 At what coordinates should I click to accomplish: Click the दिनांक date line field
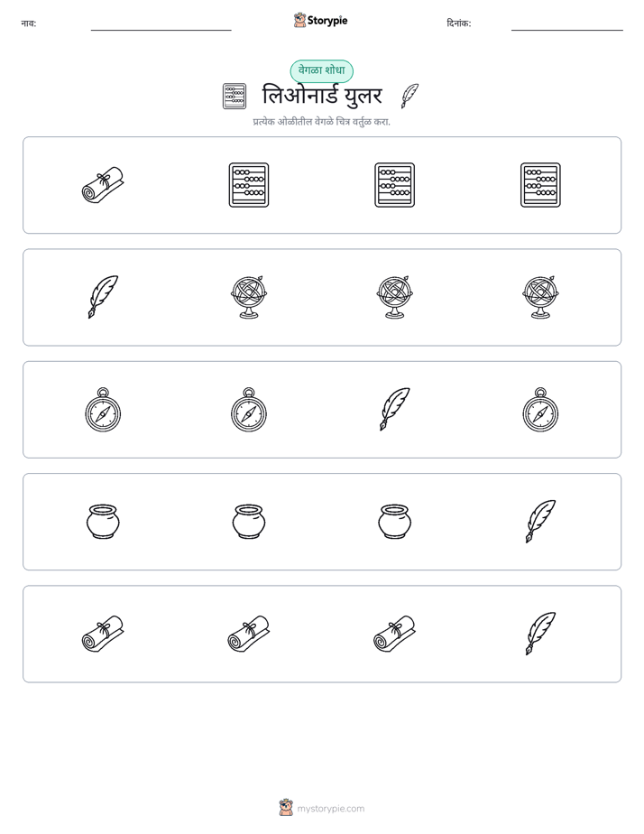tap(567, 24)
